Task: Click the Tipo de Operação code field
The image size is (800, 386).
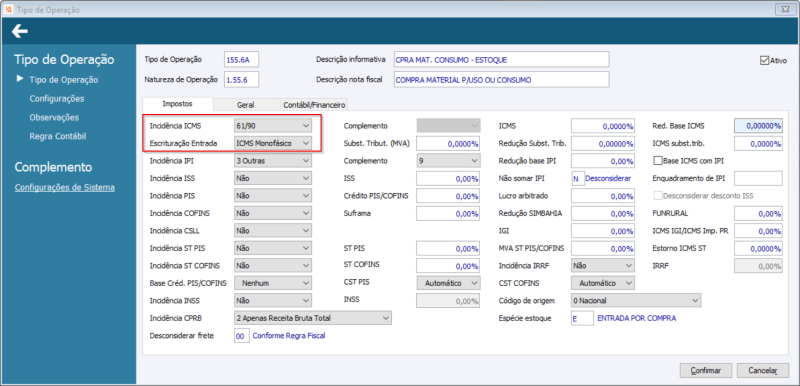Action: click(241, 59)
